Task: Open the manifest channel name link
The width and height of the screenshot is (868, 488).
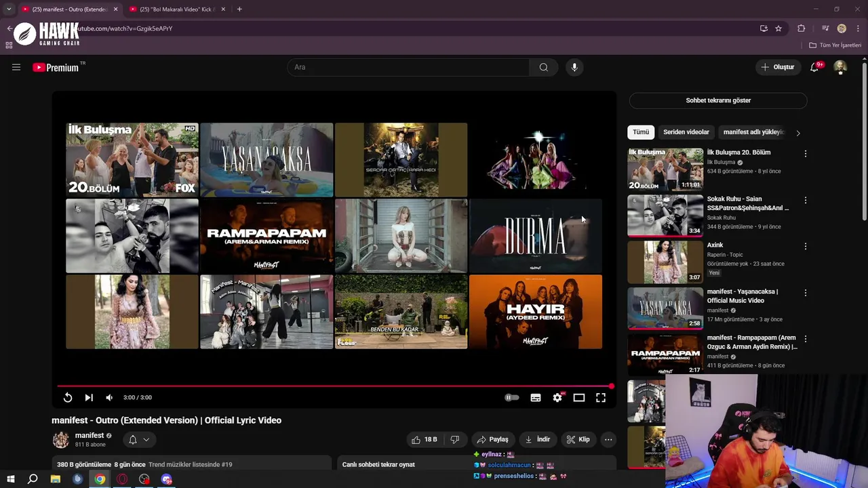Action: (x=90, y=435)
